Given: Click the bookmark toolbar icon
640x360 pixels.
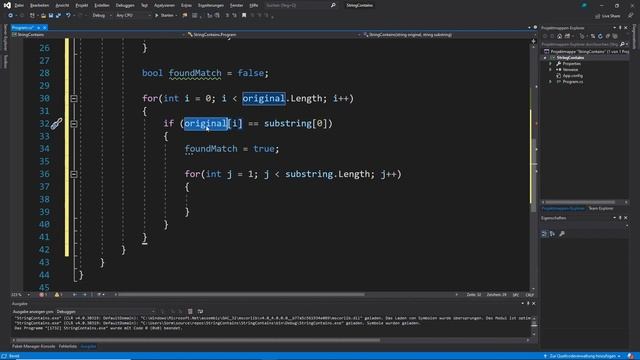Looking at the screenshot, I should pos(244,16).
